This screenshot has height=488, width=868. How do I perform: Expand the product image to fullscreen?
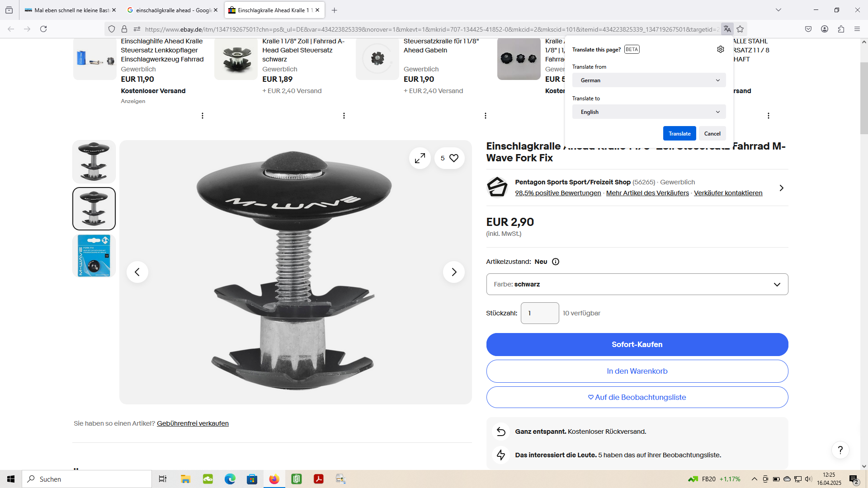pyautogui.click(x=420, y=158)
